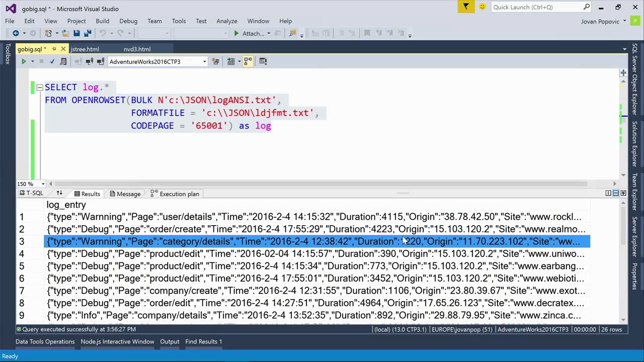The image size is (644, 362).
Task: Open Team Explorer side tab
Action: (x=635, y=192)
